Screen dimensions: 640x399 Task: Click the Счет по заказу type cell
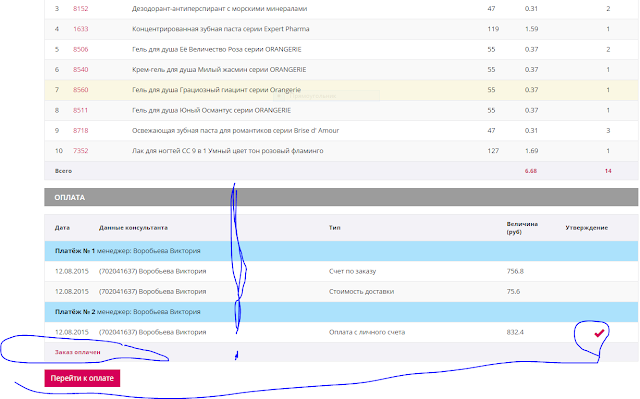coord(352,271)
